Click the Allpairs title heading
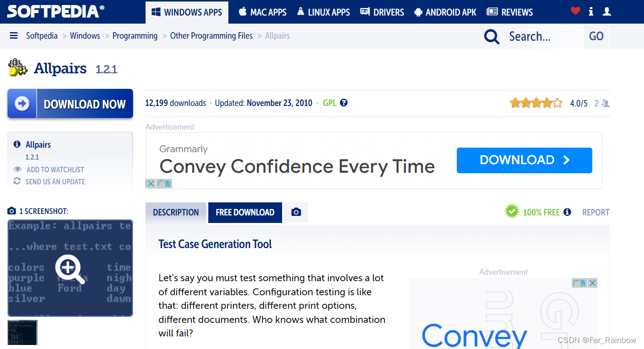The height and width of the screenshot is (349, 644). pyautogui.click(x=60, y=68)
